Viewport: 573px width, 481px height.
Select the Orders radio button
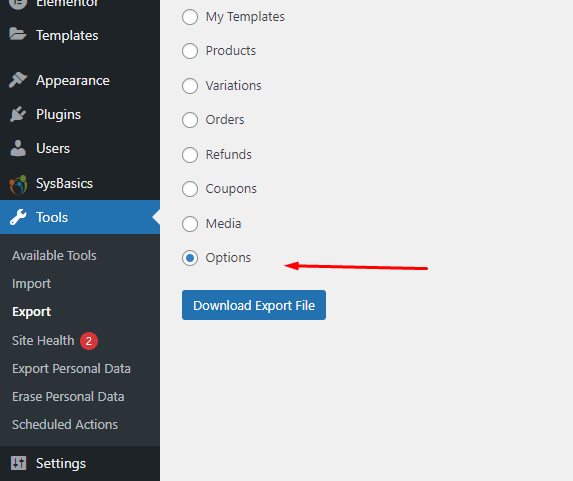[x=190, y=120]
